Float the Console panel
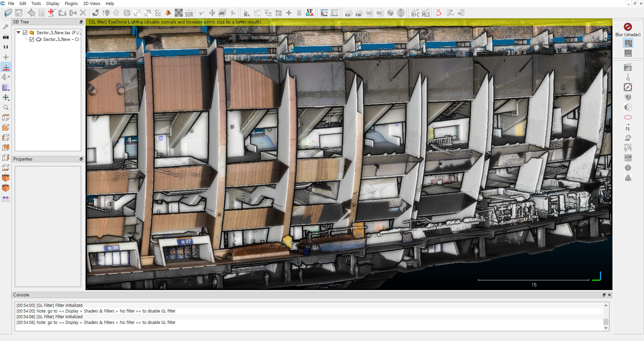The height and width of the screenshot is (341, 644). (604, 295)
